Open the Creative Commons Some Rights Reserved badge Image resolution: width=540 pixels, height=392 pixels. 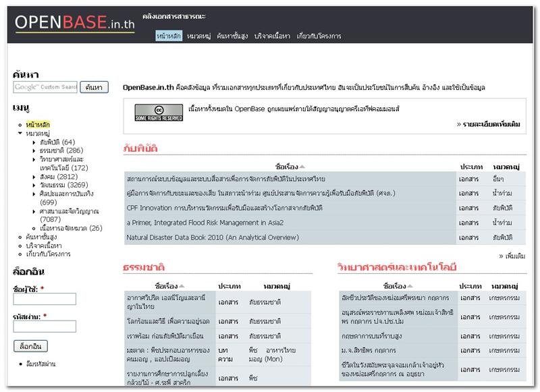pos(159,113)
